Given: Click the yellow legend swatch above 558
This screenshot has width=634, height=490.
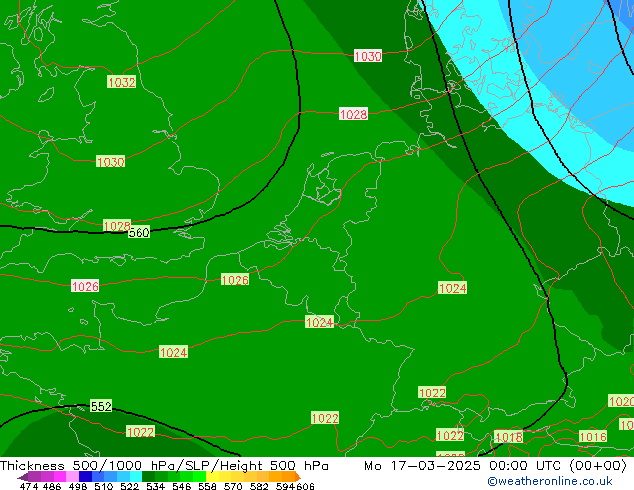Looking at the screenshot, I should click(x=212, y=477).
